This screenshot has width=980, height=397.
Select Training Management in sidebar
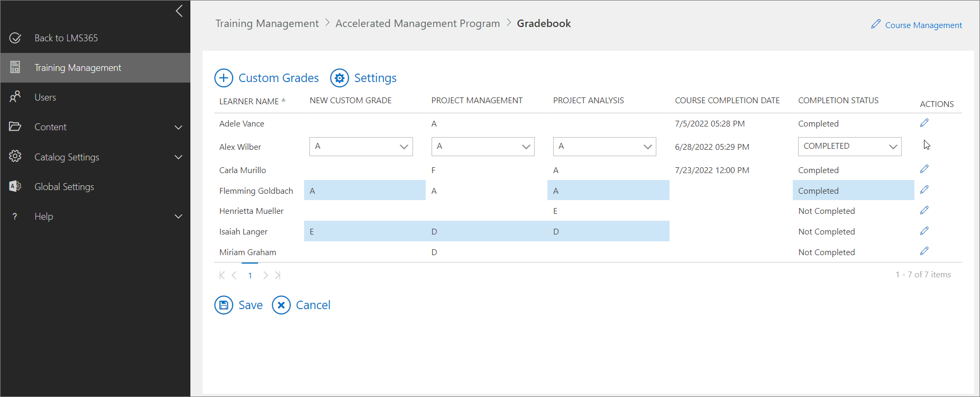point(78,68)
